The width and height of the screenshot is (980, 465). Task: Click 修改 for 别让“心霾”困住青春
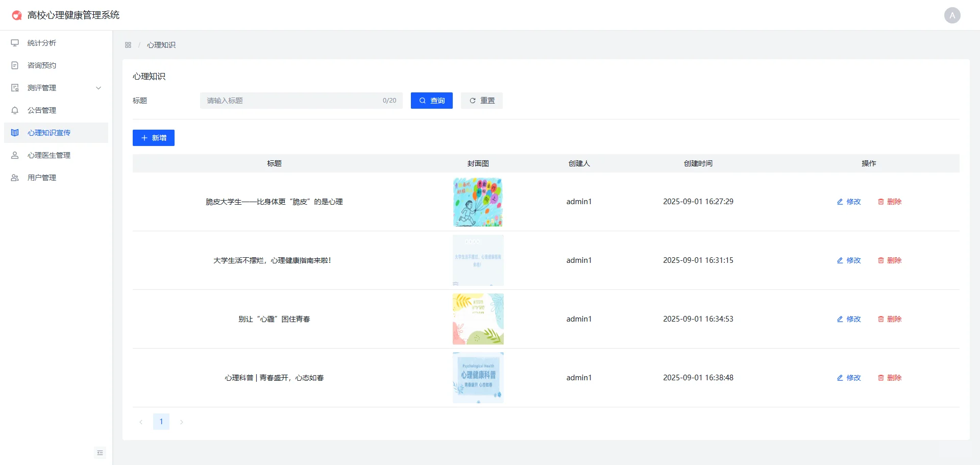[848, 319]
